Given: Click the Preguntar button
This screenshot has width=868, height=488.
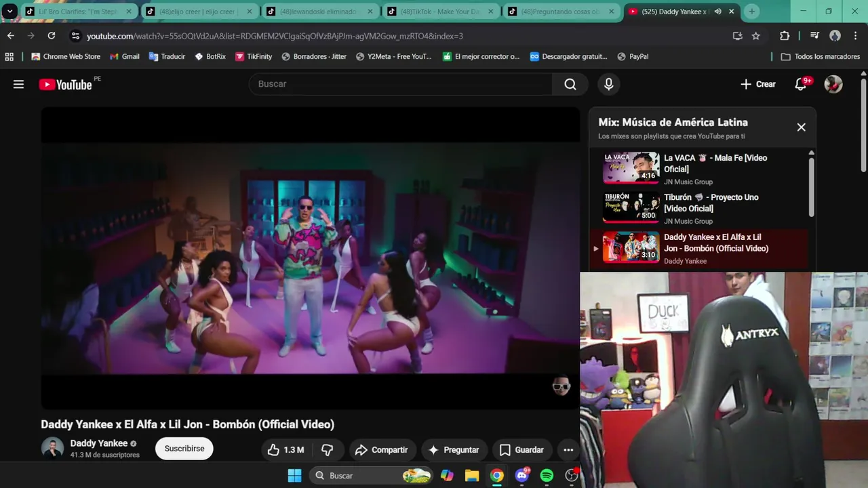Looking at the screenshot, I should pos(454,449).
